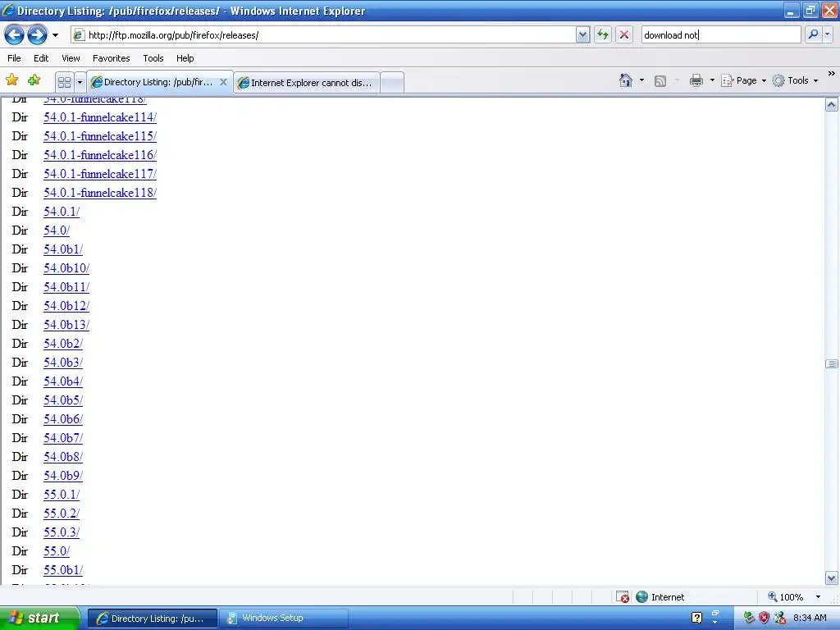
Task: Stop loading with the red X icon
Action: tap(624, 35)
